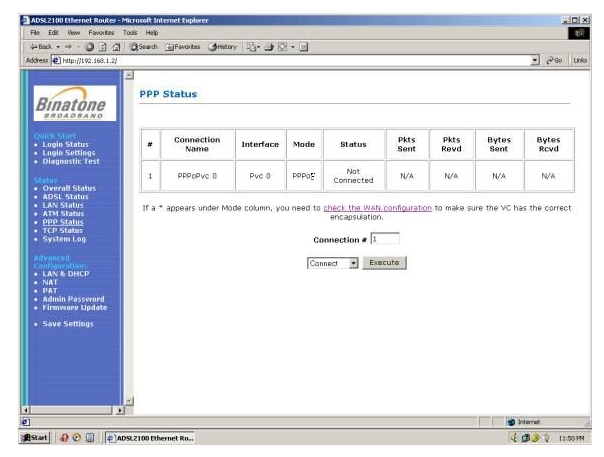Click the ADSL2100 Ethernet Router taskbar button
The image size is (604, 457).
[150, 438]
